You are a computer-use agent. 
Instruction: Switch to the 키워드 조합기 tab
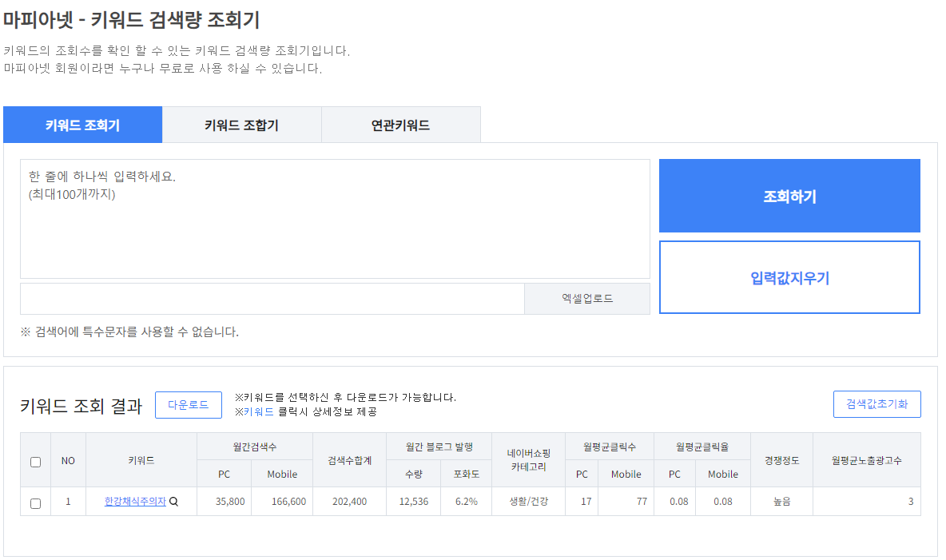pyautogui.click(x=240, y=125)
